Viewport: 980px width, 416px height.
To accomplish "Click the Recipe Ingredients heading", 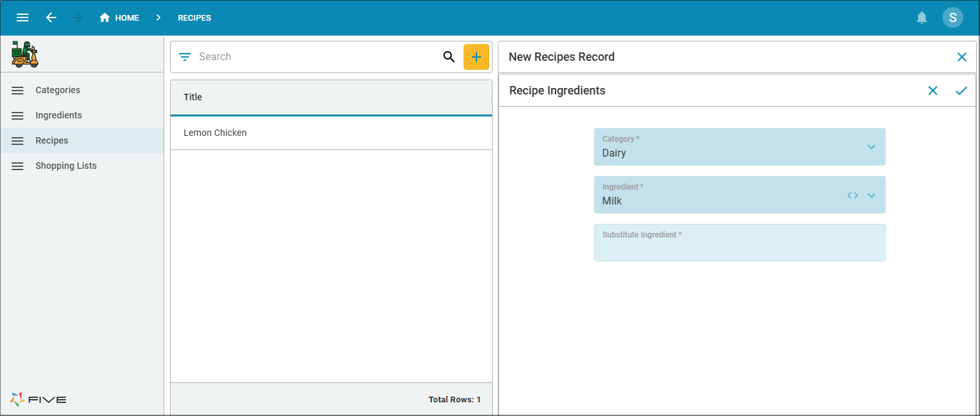I will (x=557, y=91).
